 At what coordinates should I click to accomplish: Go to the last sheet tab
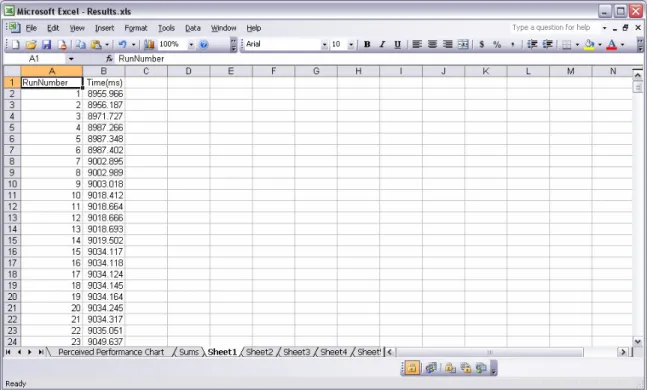[x=41, y=352]
